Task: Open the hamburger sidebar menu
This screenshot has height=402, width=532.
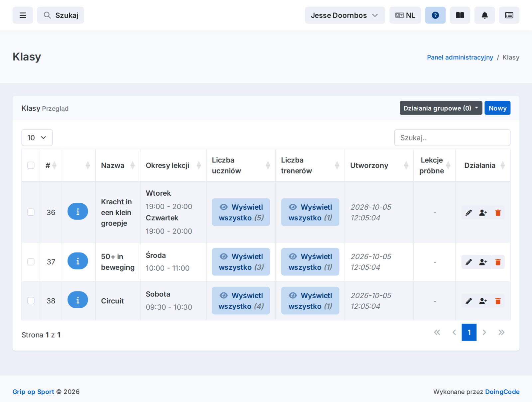Action: pyautogui.click(x=23, y=15)
